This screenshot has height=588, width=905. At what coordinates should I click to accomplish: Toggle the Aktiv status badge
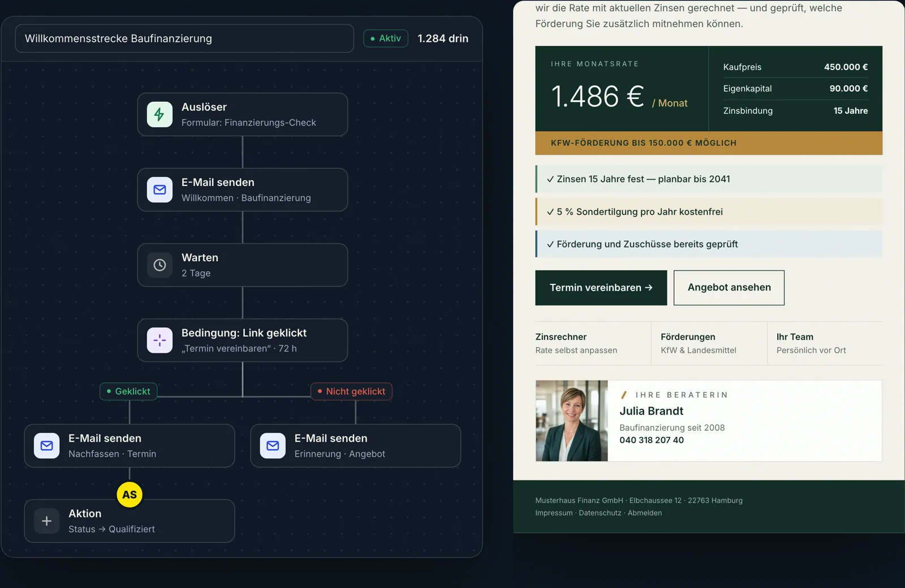pos(386,38)
